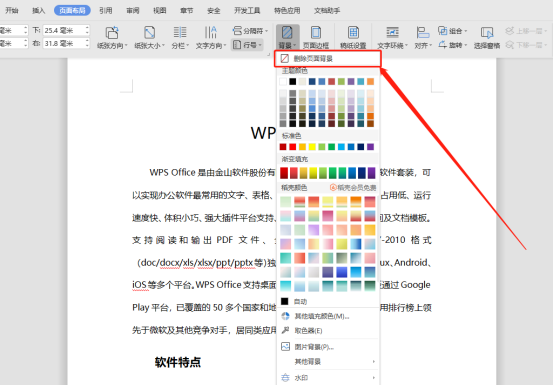
Task: Click the 软件特点 heading in the document
Action: pos(178,362)
